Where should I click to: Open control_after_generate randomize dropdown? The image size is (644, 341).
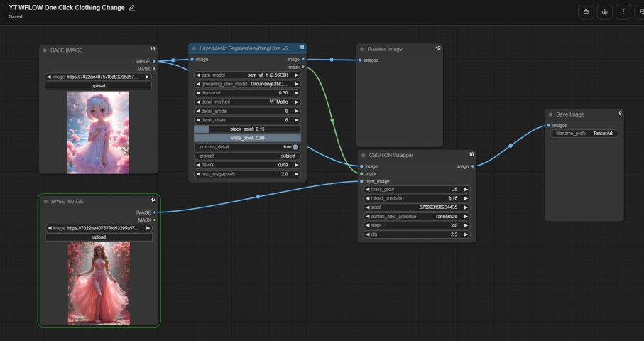(417, 217)
